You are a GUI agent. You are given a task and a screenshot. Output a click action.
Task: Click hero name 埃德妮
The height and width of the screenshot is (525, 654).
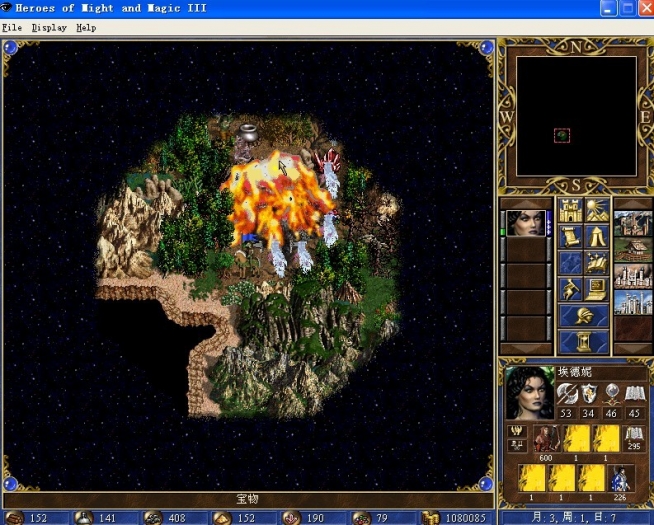(x=574, y=372)
